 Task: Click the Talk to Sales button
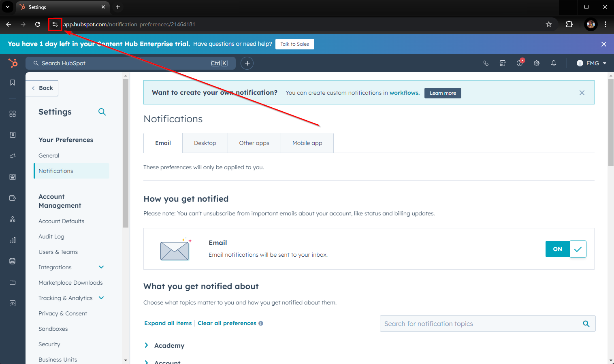tap(295, 44)
